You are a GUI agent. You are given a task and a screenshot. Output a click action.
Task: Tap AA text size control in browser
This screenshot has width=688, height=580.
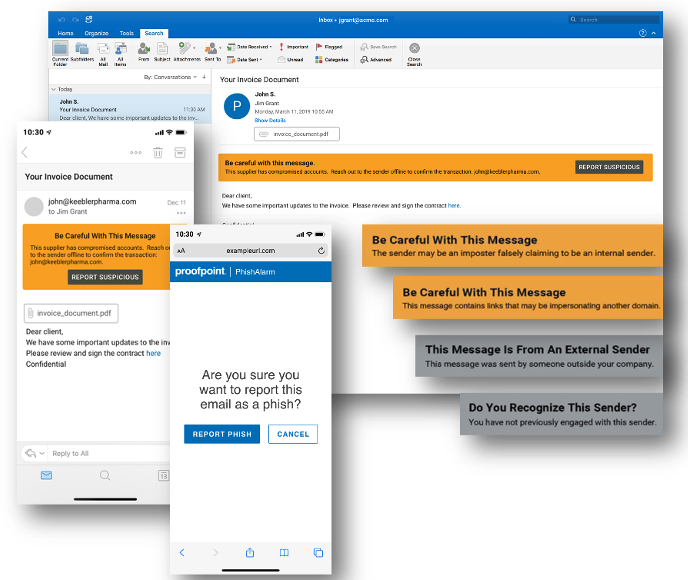coord(181,251)
